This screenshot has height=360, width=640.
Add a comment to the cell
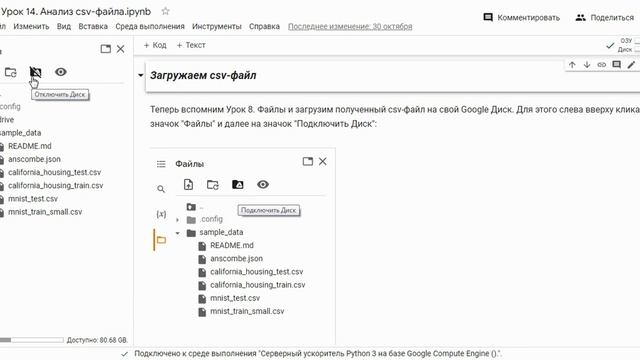click(x=616, y=64)
